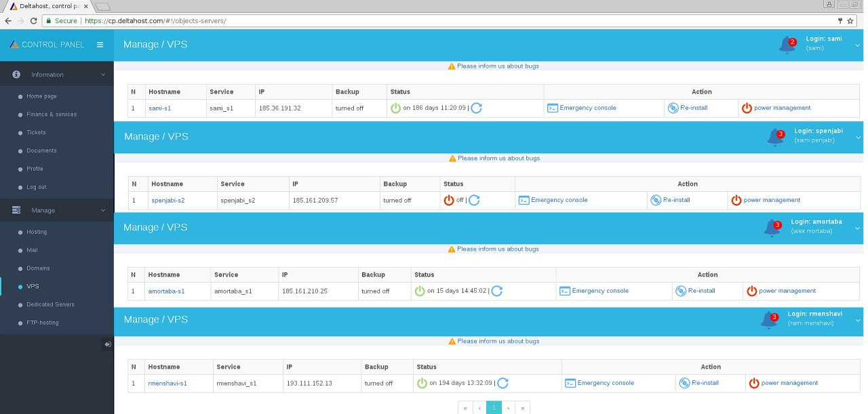Click the notification bell for login rmenshavi
Image resolution: width=868 pixels, height=414 pixels.
769,320
